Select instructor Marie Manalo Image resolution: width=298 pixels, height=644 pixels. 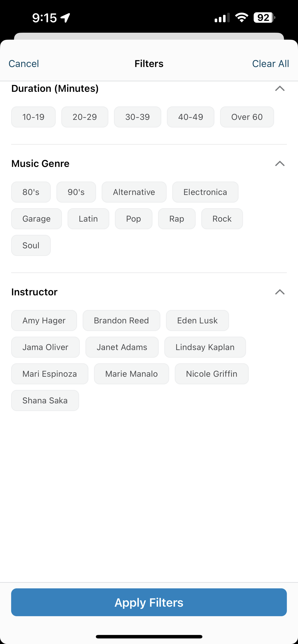click(131, 374)
